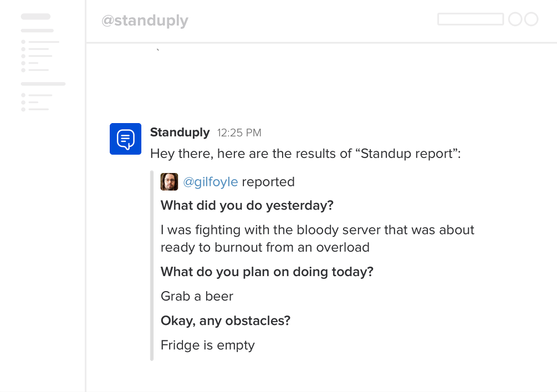The width and height of the screenshot is (557, 392).
Task: Click the "Hey there" Standup report message line
Action: (305, 154)
